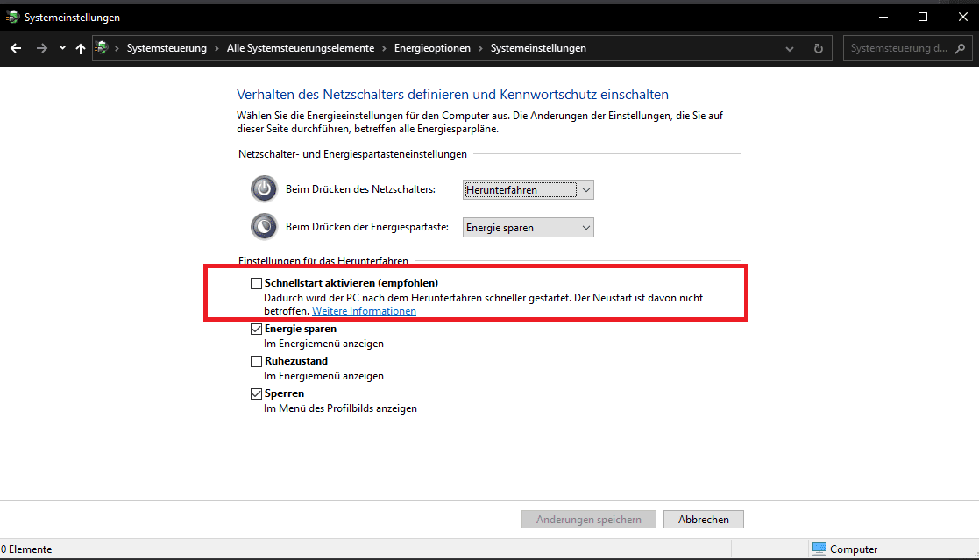This screenshot has width=979, height=560.
Task: Uncheck the Sperren checkbox
Action: [256, 394]
